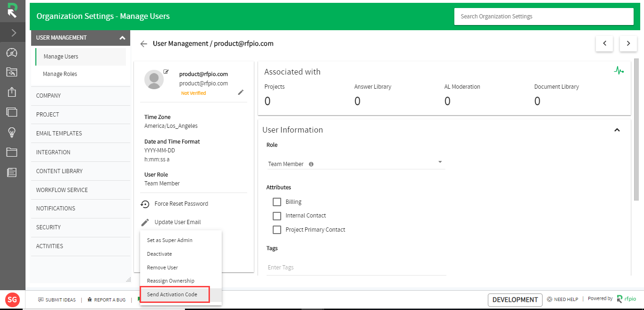Click the Update User Email pencil icon
The height and width of the screenshot is (310, 644).
[x=145, y=222]
